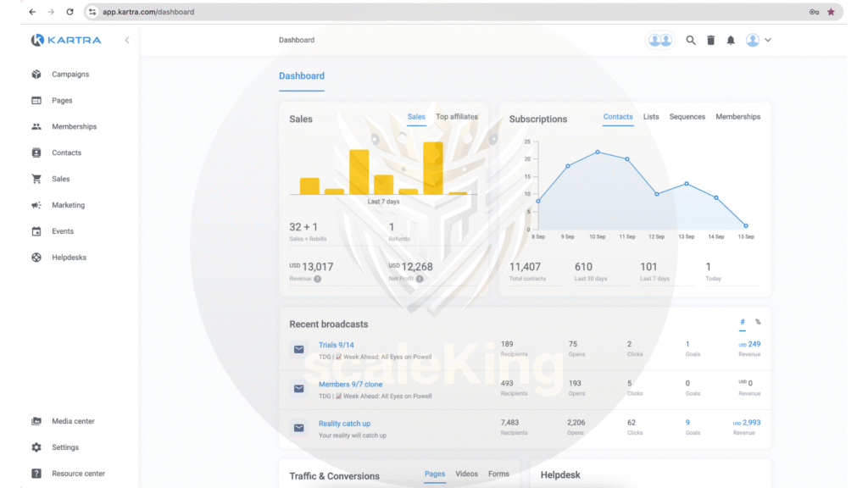This screenshot has width=868, height=488.
Task: Open the search magnifier in header
Action: (691, 40)
